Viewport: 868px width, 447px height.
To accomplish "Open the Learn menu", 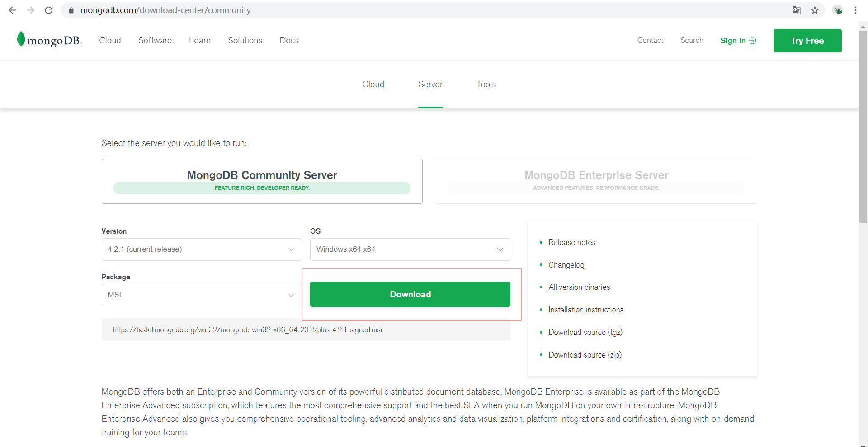I will pos(200,40).
